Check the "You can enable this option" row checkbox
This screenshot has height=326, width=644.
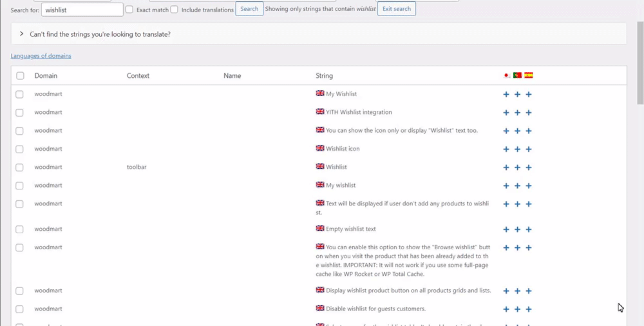click(19, 247)
